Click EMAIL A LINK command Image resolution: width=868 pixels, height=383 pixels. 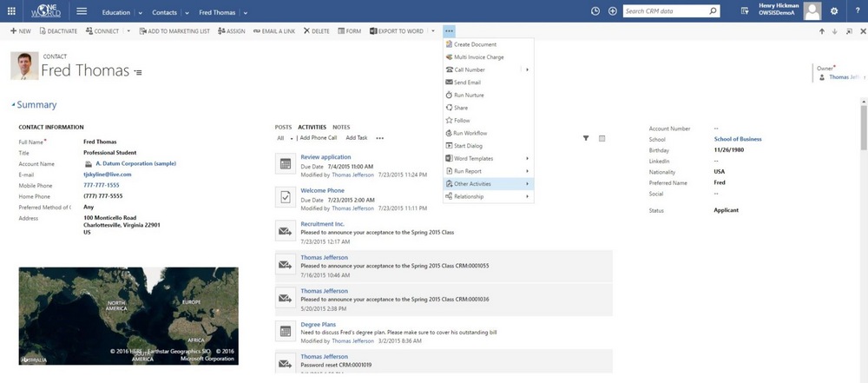point(274,31)
